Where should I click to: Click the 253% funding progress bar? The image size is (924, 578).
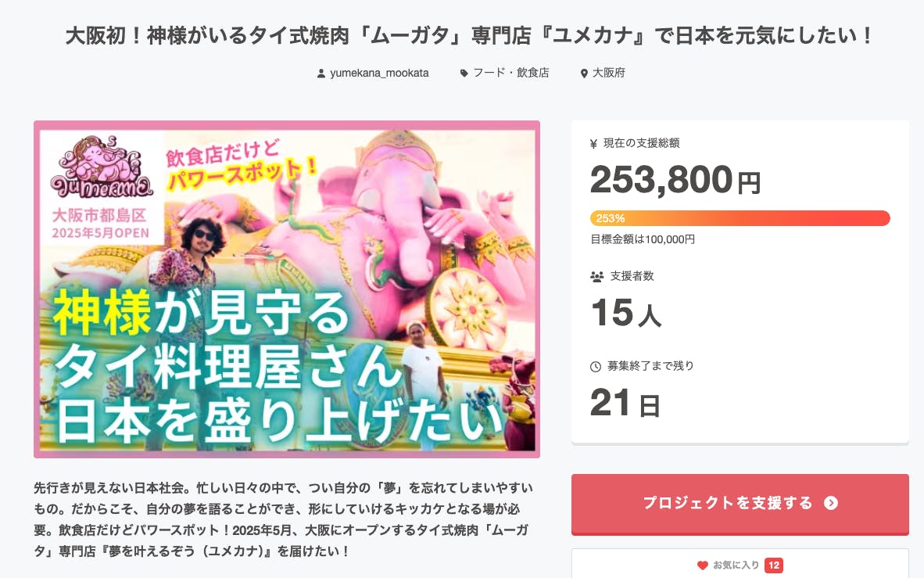(x=740, y=218)
